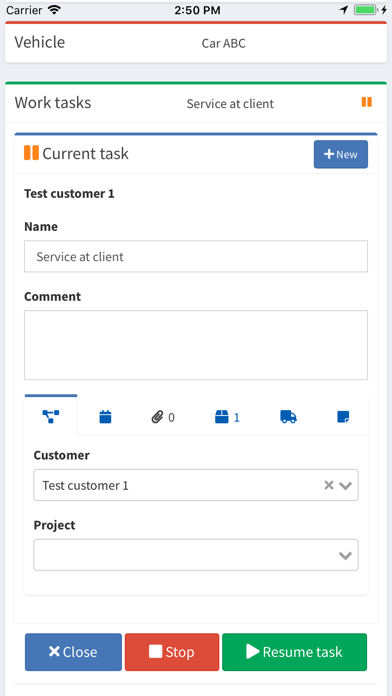392x696 pixels.
Task: Open the Vehicle Car ABC row
Action: 196,43
